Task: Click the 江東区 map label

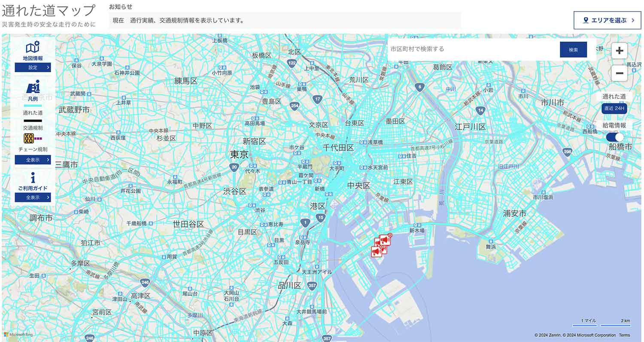Action: coord(403,182)
